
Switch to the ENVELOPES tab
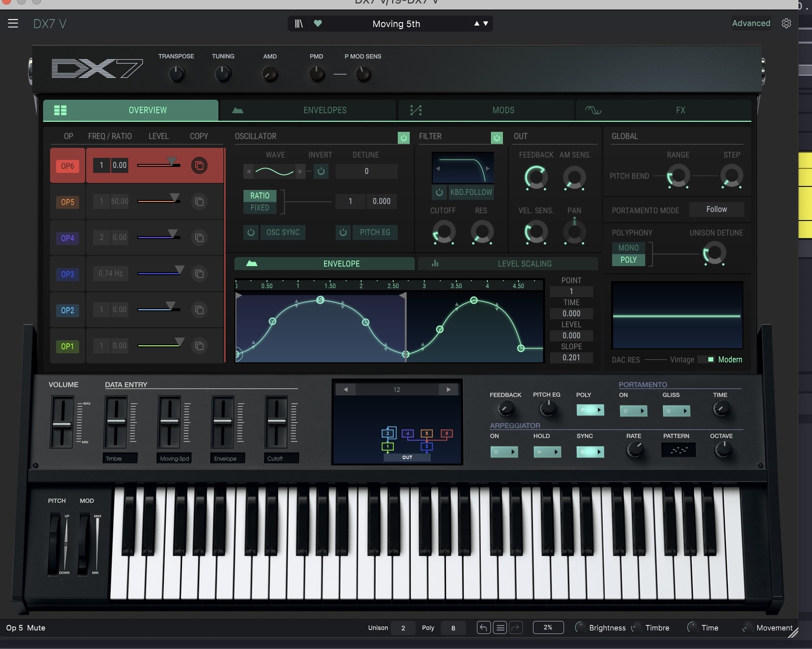308,110
